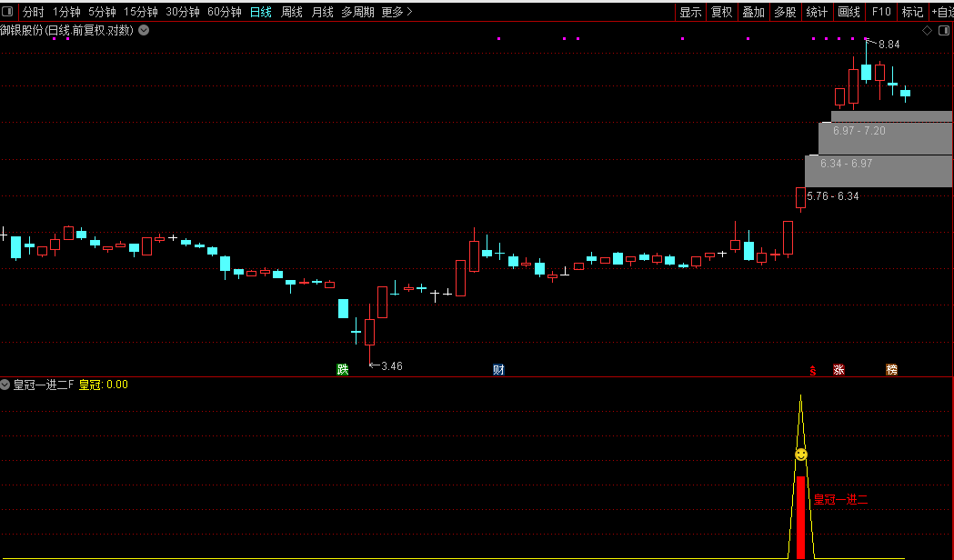Click the 皇冠: 0.00 value readout

(104, 385)
